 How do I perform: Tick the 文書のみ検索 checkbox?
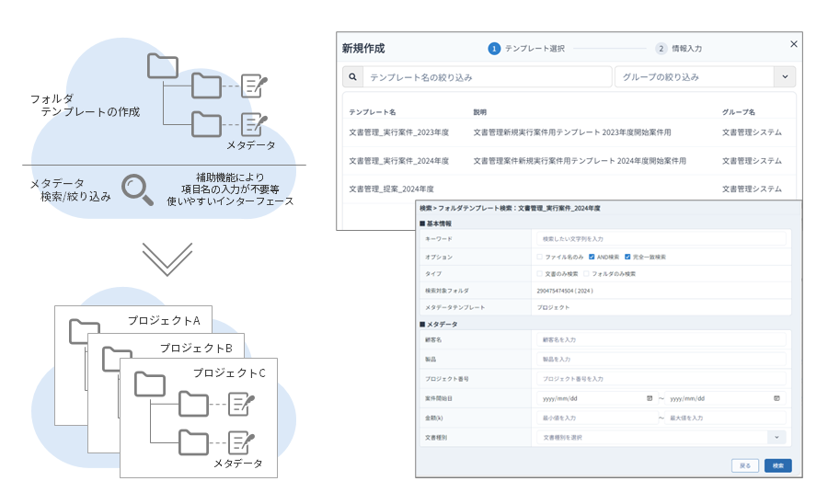[539, 273]
